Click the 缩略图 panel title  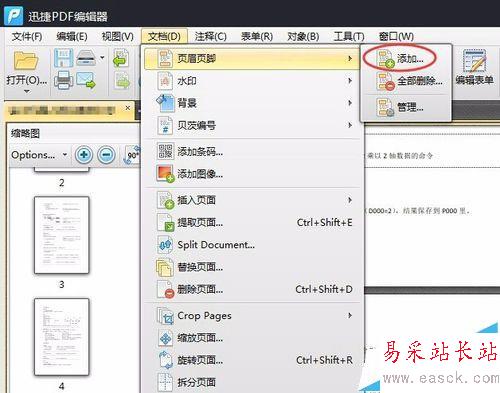coord(25,134)
